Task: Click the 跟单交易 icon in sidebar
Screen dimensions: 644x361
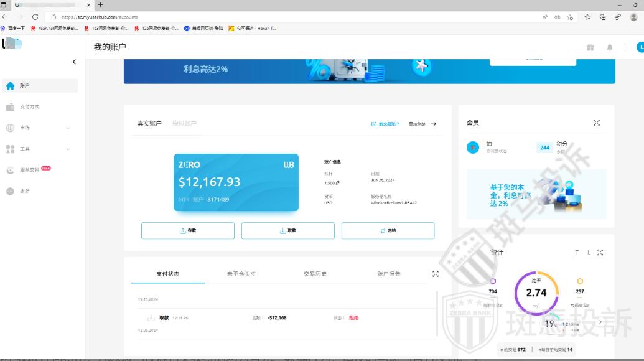Action: (10, 170)
